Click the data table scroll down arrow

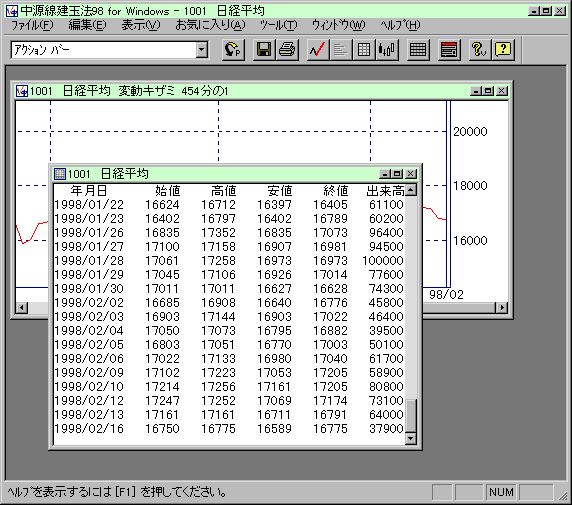(411, 438)
